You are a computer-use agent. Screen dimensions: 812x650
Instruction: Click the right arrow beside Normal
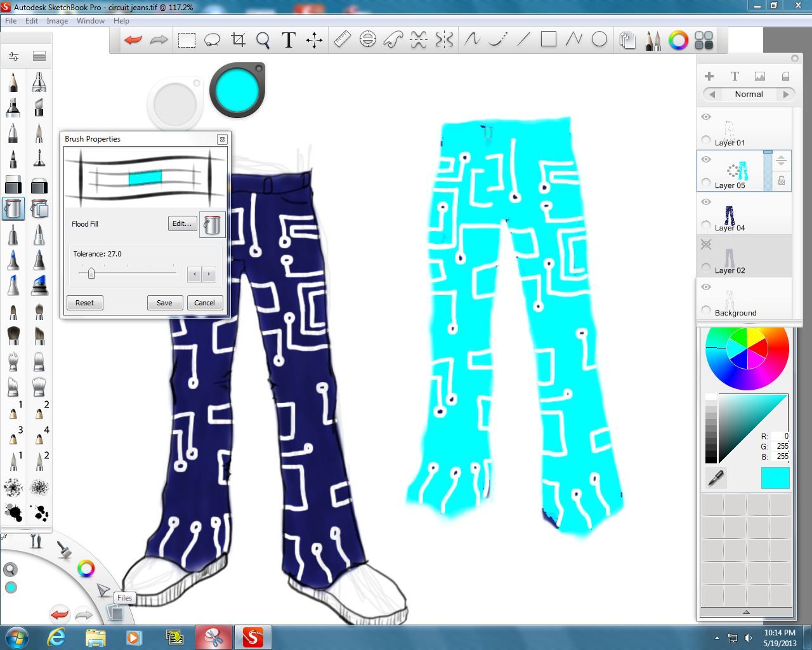pyautogui.click(x=787, y=94)
